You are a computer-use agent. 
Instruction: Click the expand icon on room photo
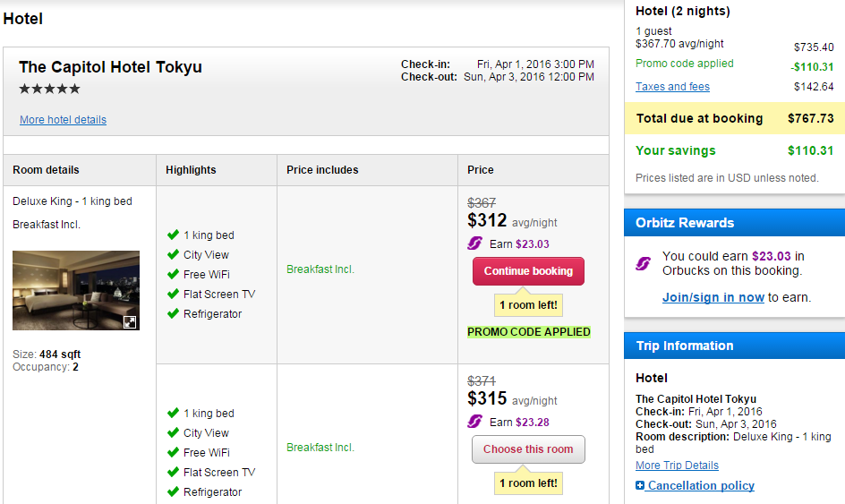[x=130, y=322]
